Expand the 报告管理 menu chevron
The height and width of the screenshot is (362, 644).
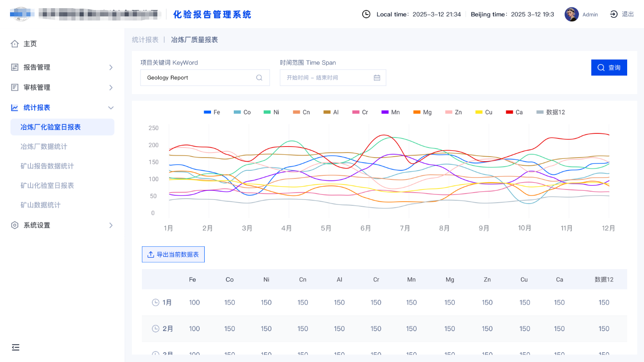(111, 67)
